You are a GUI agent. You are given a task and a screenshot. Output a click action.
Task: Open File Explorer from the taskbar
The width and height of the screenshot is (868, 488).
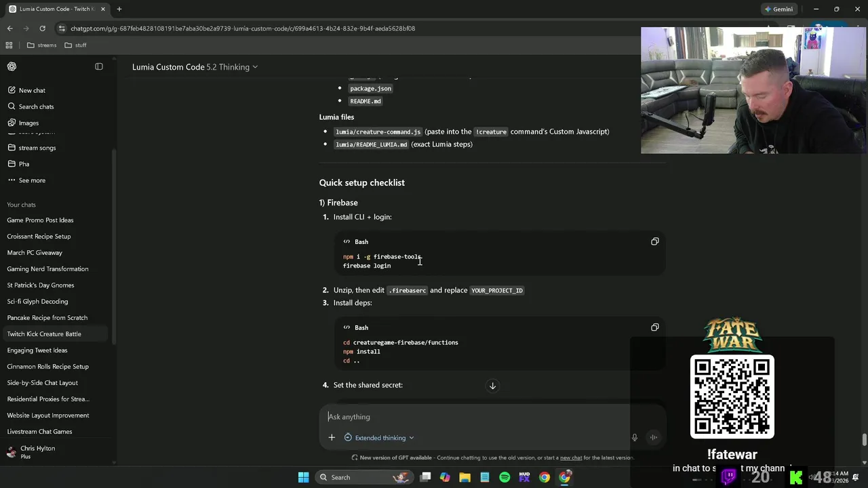[x=465, y=477]
